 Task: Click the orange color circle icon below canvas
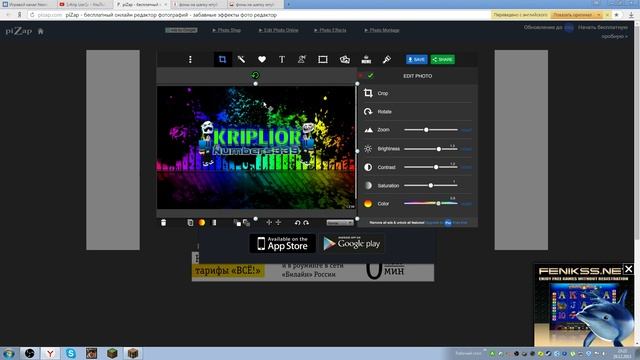point(202,222)
